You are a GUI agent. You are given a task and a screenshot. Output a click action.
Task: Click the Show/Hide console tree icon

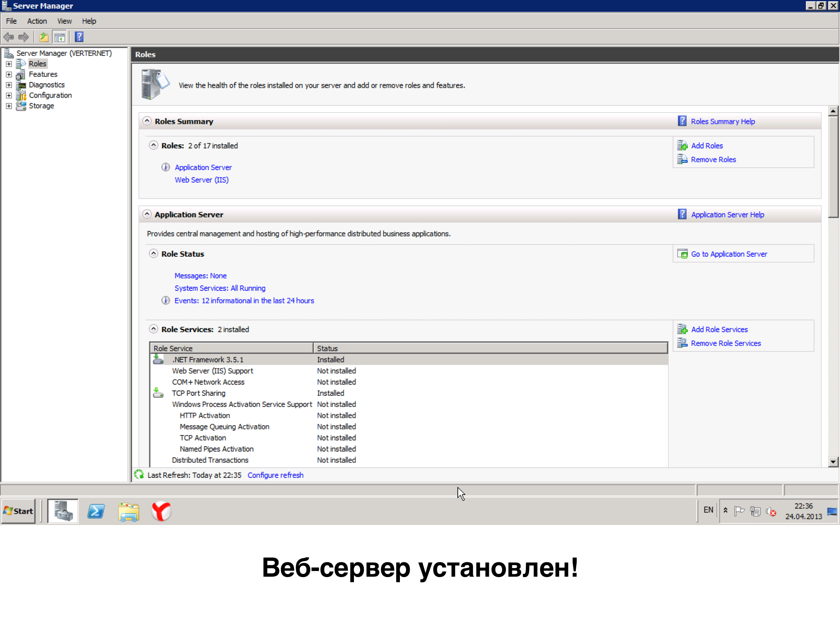(59, 37)
